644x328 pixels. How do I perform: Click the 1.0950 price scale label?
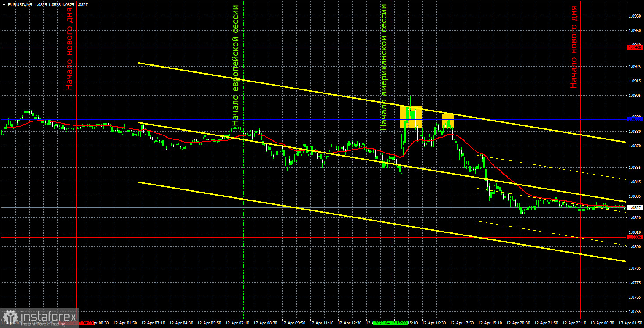[635, 30]
